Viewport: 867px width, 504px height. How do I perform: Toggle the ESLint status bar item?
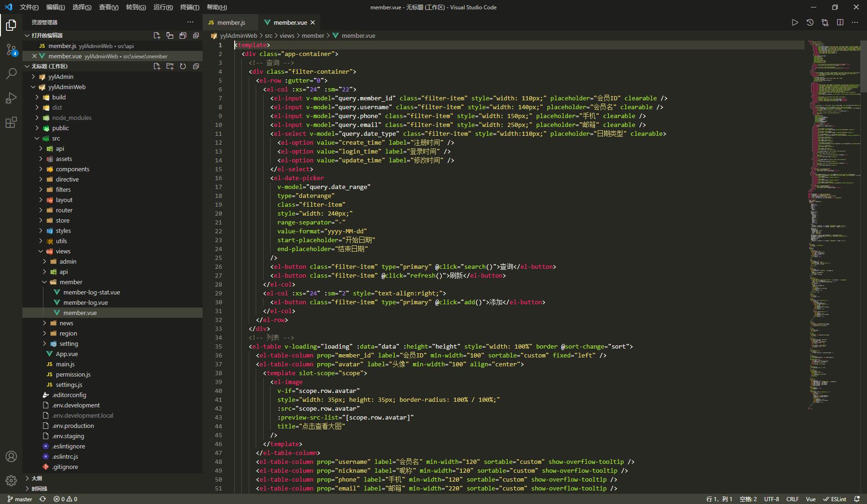pyautogui.click(x=834, y=499)
